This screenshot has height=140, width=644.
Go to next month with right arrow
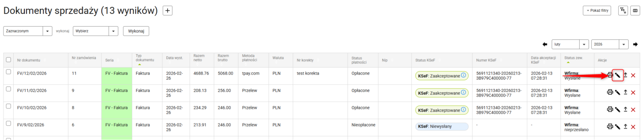[x=635, y=44]
